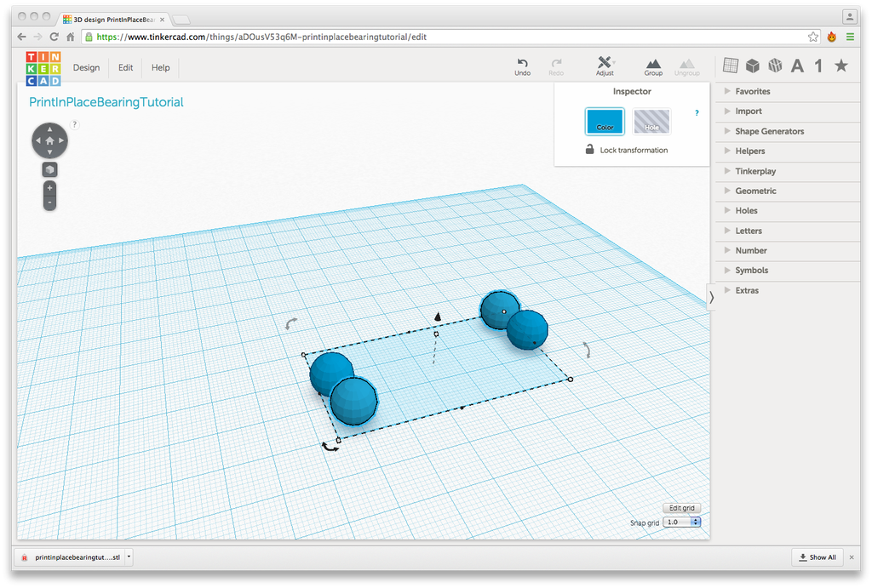Select the letter A shape icon
872x588 pixels.
click(x=797, y=66)
